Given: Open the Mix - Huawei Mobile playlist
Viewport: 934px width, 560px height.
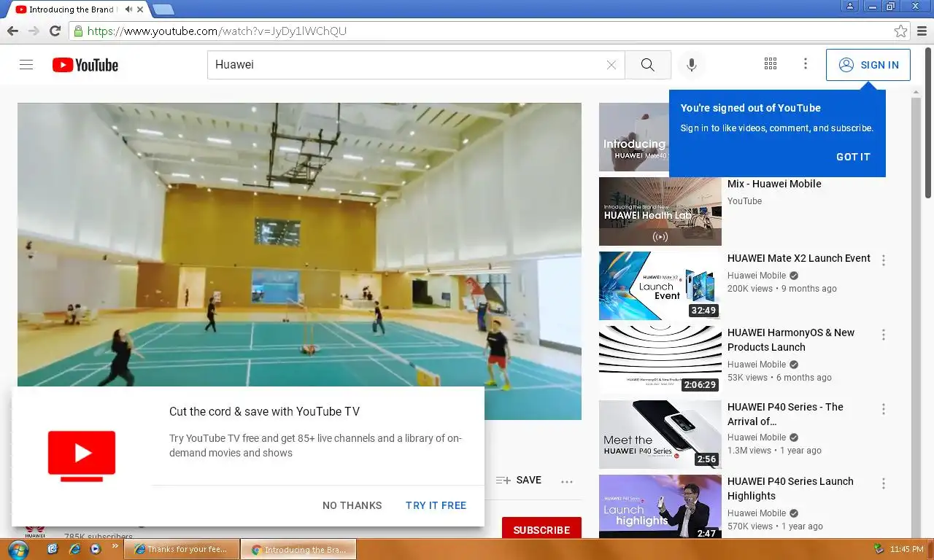Looking at the screenshot, I should coord(774,184).
